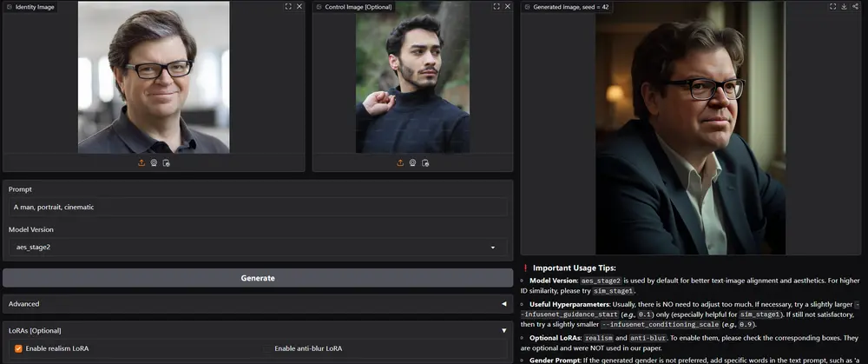Open webcam capture for Identity Image

[154, 162]
